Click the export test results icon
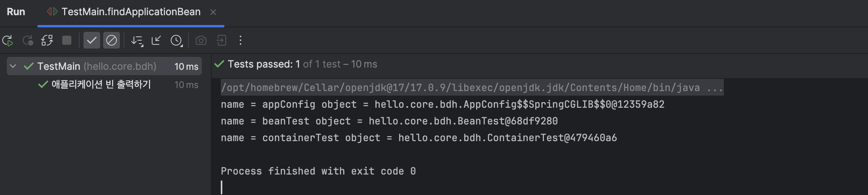 pyautogui.click(x=222, y=41)
